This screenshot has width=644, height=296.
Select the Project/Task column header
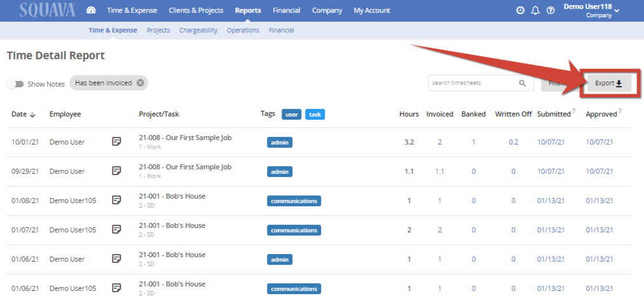pos(159,115)
